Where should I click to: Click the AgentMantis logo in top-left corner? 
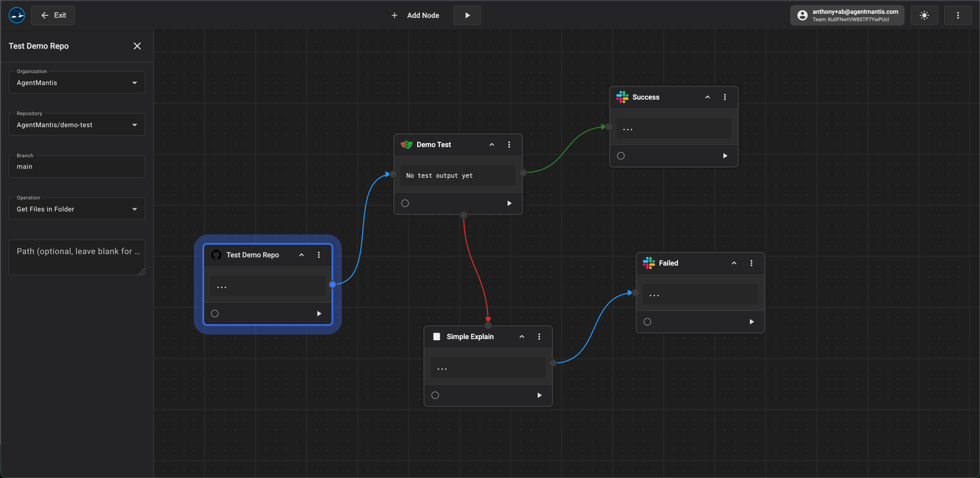tap(16, 15)
